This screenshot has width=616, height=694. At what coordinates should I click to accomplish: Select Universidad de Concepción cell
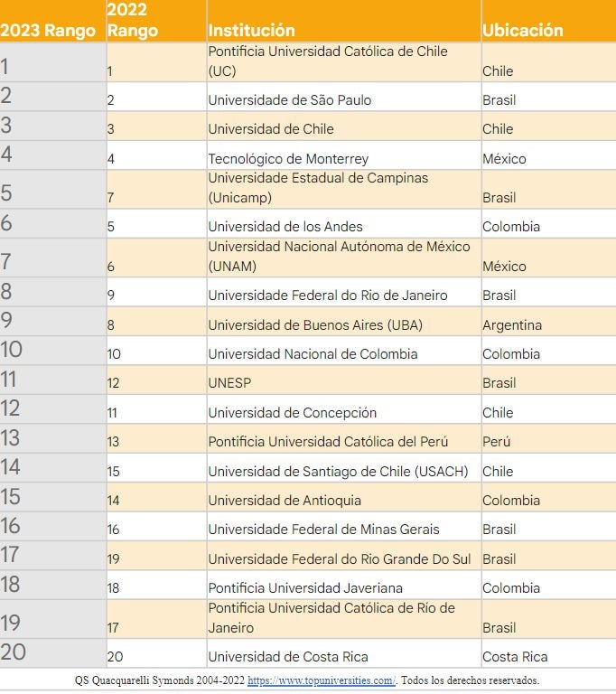click(293, 413)
